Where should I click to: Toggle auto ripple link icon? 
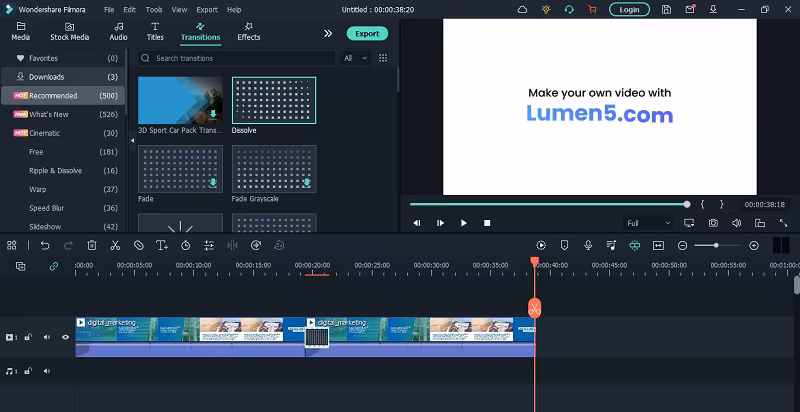pyautogui.click(x=54, y=266)
